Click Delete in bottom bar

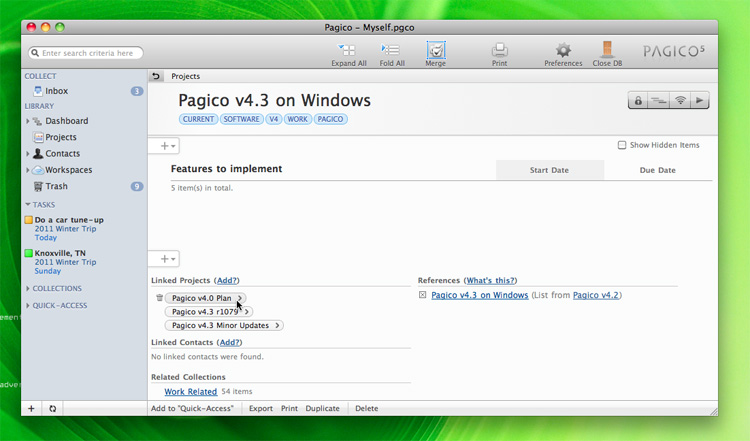366,408
